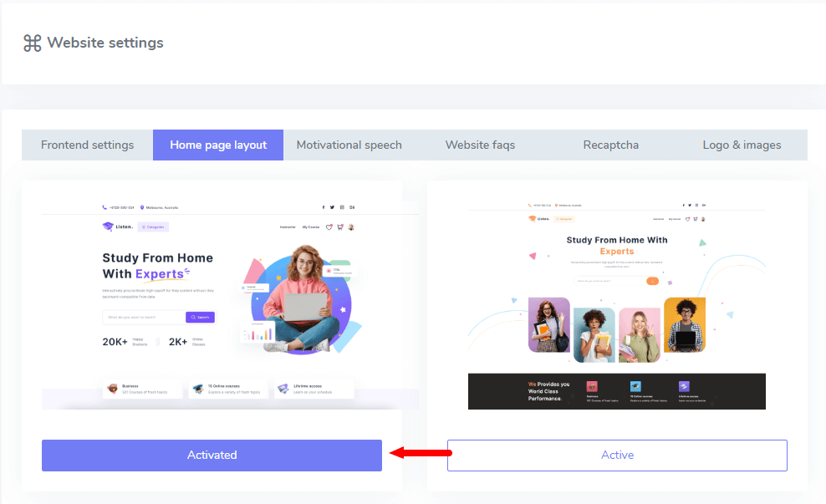Click the purple Search button in left preview
Viewport: 826px width, 504px height.
point(200,318)
